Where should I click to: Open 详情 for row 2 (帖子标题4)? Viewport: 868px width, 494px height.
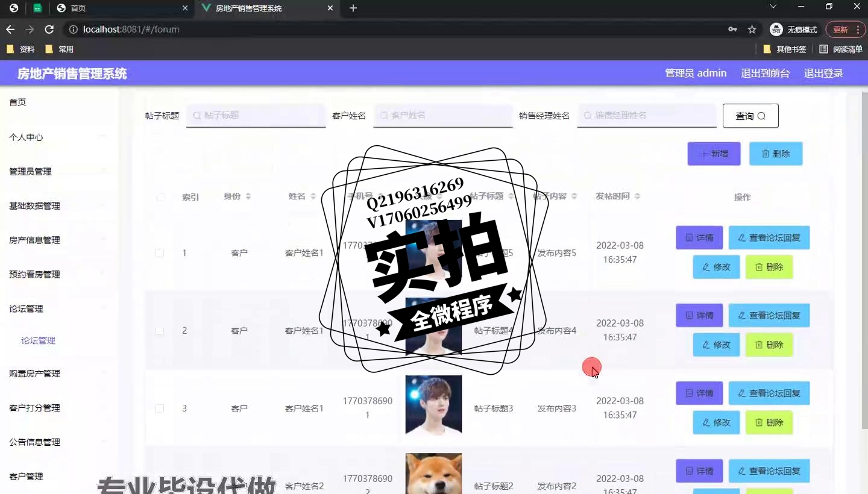699,315
